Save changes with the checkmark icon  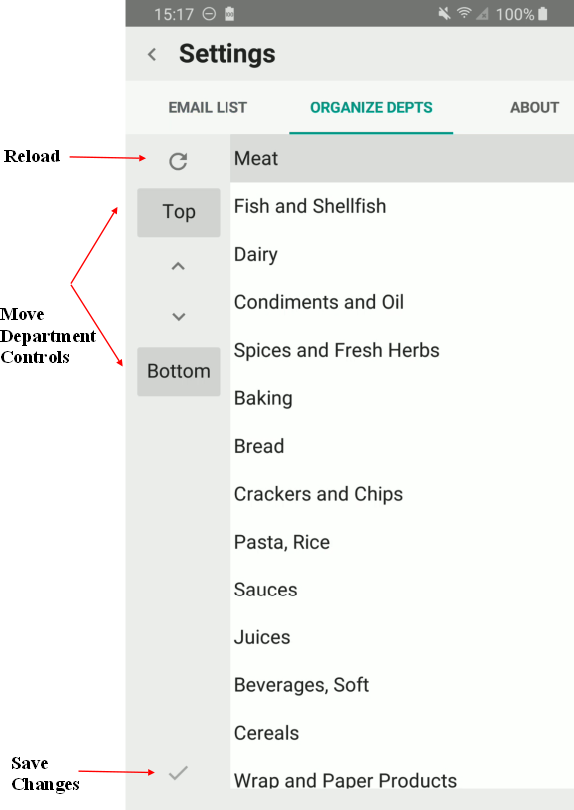tap(178, 773)
